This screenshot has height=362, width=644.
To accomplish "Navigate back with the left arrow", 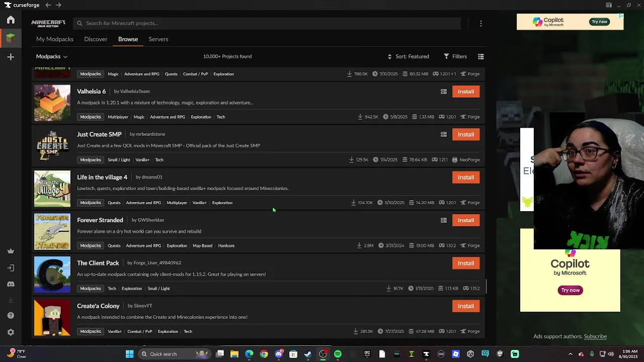I will coord(48,5).
